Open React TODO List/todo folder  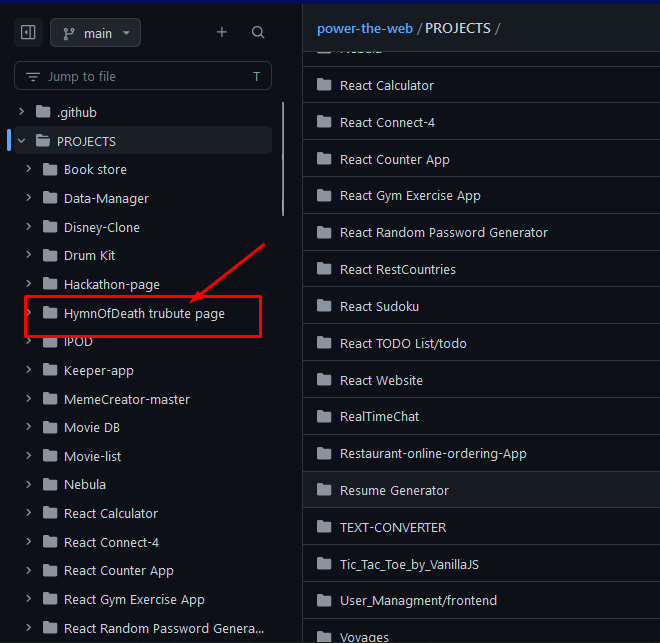point(403,343)
